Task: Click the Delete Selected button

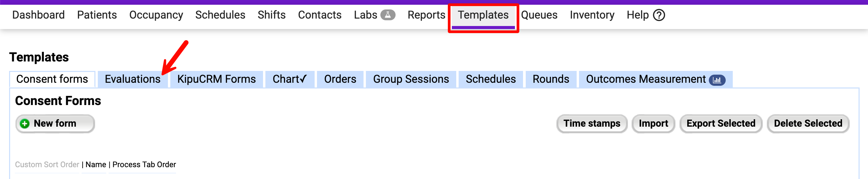Action: click(x=808, y=124)
